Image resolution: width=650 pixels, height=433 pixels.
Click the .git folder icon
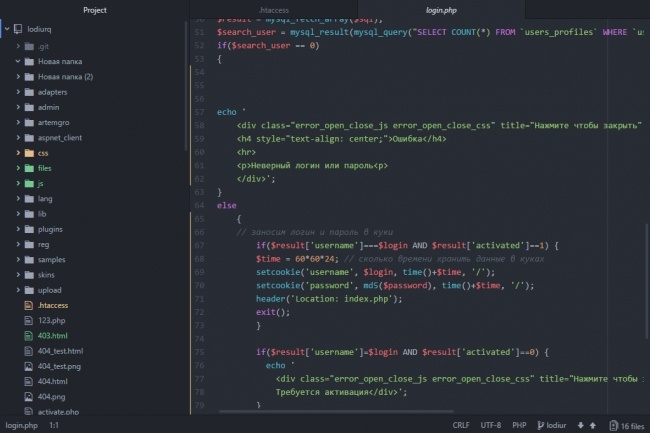pyautogui.click(x=29, y=46)
